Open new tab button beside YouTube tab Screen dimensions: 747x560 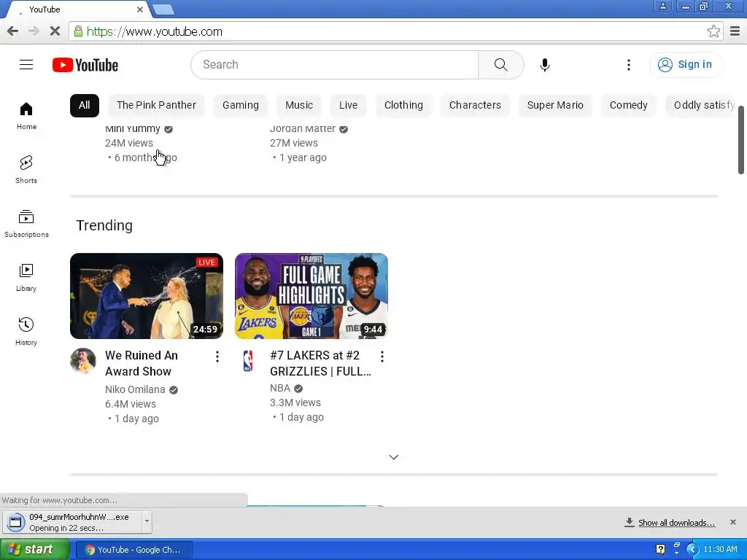click(x=163, y=9)
